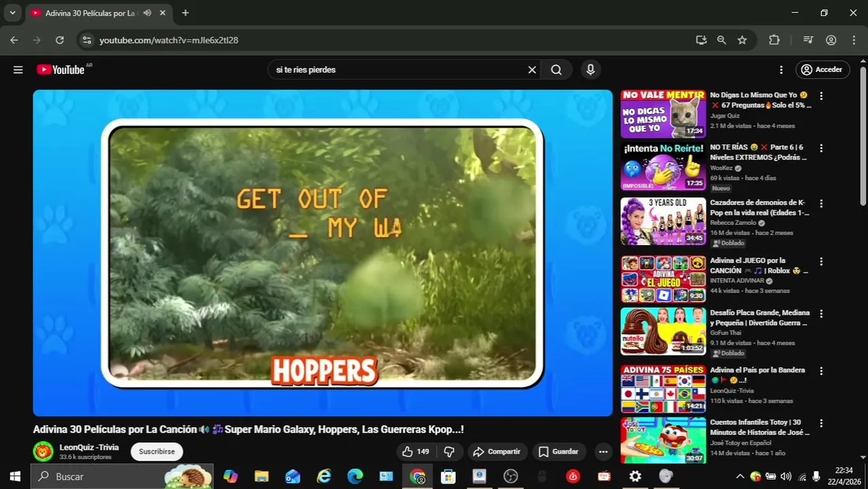Open options for 'Desafío Placa Grande' video
Image resolution: width=868 pixels, height=489 pixels.
pyautogui.click(x=821, y=314)
